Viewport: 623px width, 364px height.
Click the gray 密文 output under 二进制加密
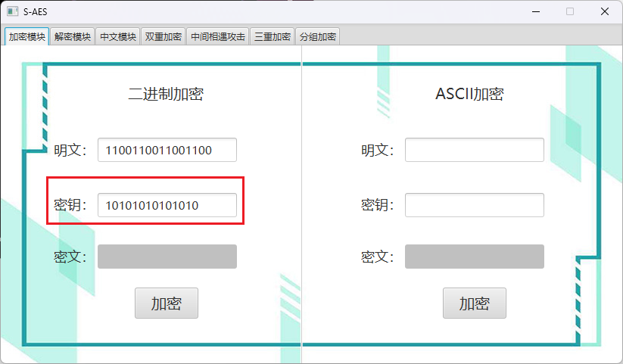[x=167, y=257]
